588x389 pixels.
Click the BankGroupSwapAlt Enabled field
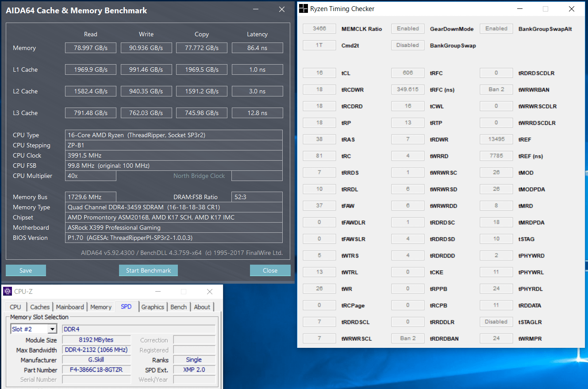(496, 28)
